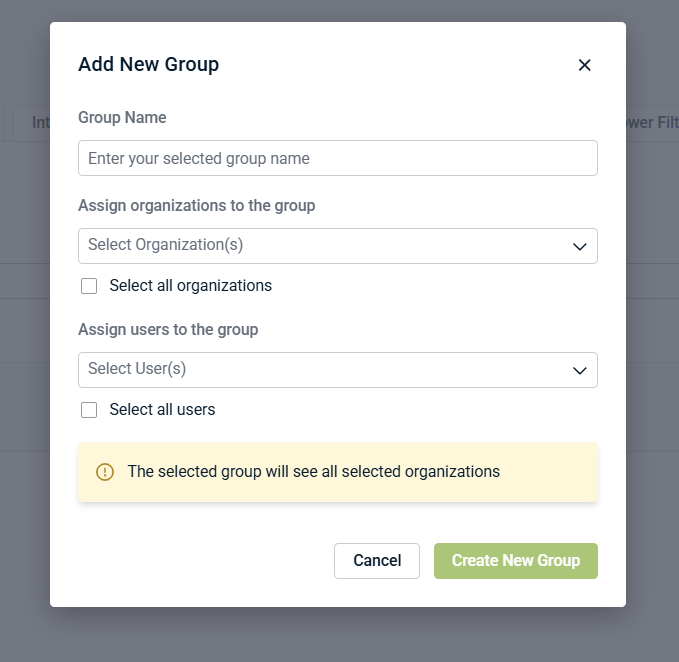Select the partially hidden 'wer Filt' tab
The width and height of the screenshot is (679, 662).
[652, 123]
